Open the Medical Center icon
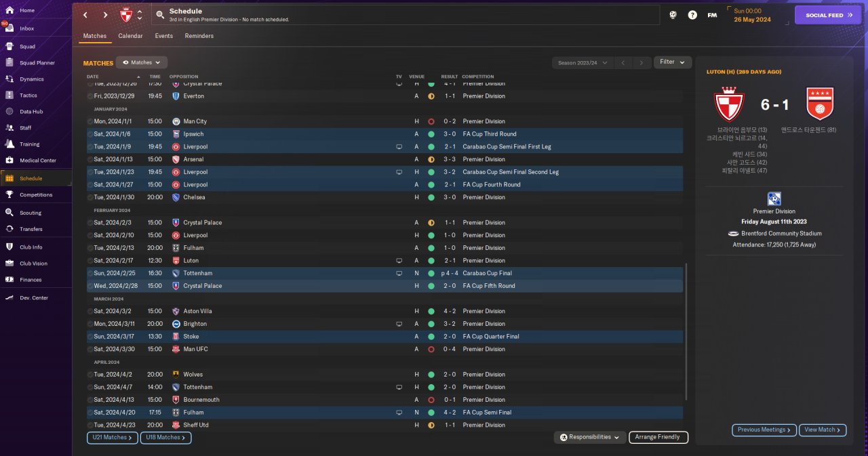The width and height of the screenshot is (868, 456). click(9, 161)
